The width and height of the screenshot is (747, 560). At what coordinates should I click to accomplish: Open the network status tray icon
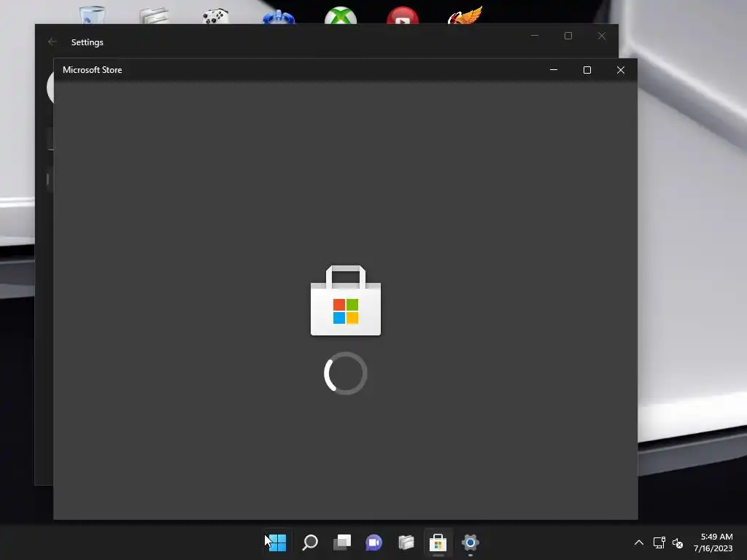(x=659, y=542)
